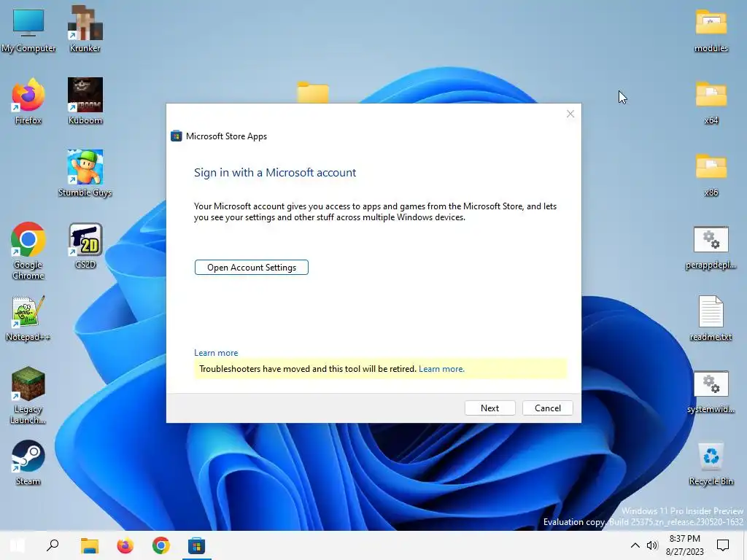Open File Explorer from taskbar

tap(89, 545)
